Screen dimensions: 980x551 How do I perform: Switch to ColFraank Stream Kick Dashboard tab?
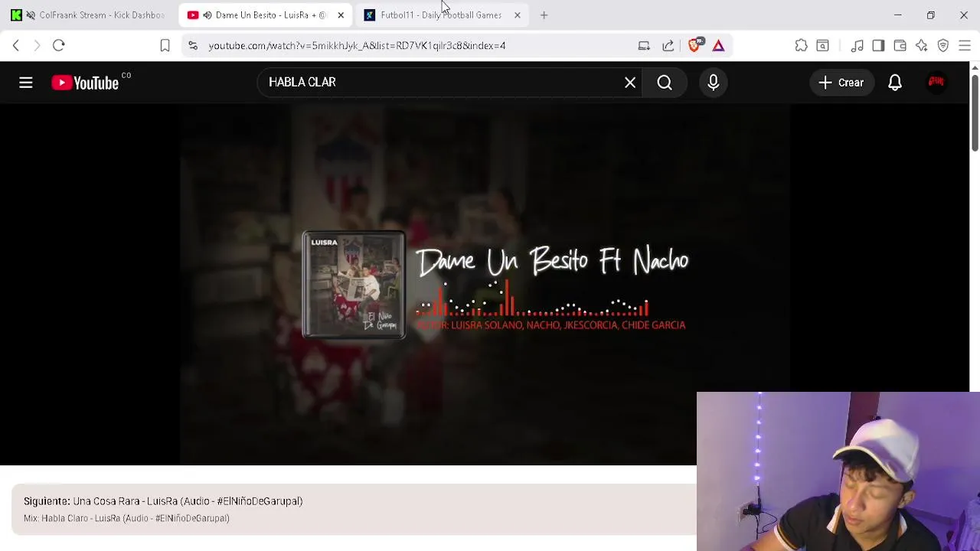(89, 15)
